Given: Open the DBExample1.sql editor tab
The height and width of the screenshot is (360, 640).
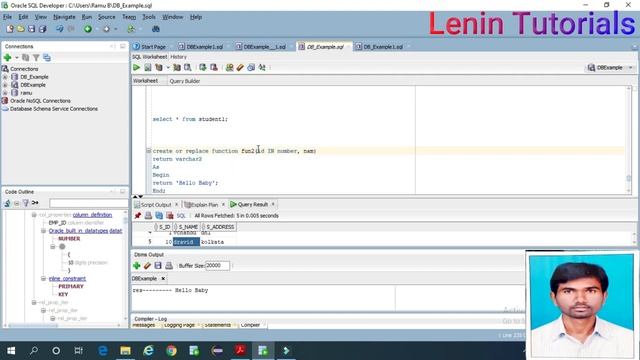Looking at the screenshot, I should [x=201, y=47].
